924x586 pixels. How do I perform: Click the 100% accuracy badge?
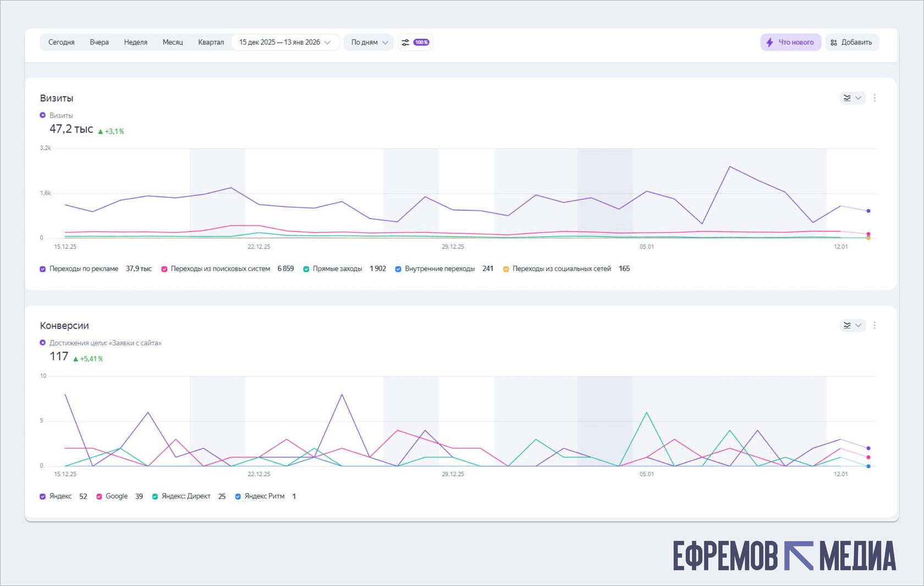click(421, 42)
